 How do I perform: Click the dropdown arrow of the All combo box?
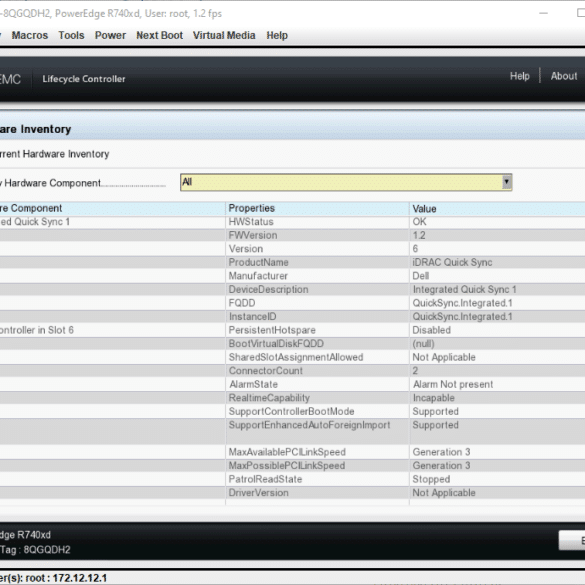click(x=506, y=182)
